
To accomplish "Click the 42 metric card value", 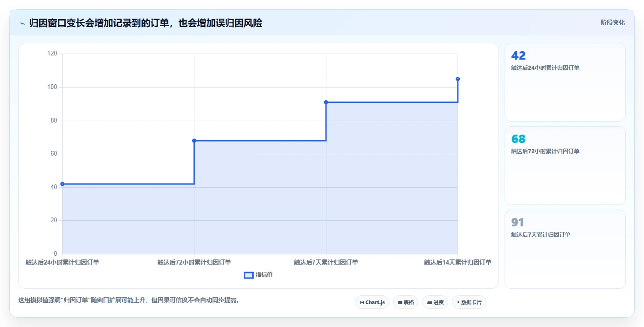I will click(519, 55).
